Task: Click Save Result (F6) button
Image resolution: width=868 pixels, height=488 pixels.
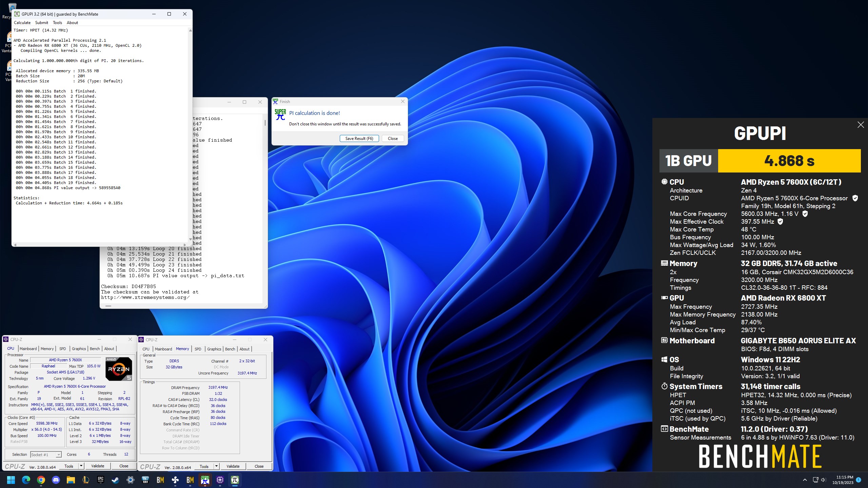Action: pos(359,138)
